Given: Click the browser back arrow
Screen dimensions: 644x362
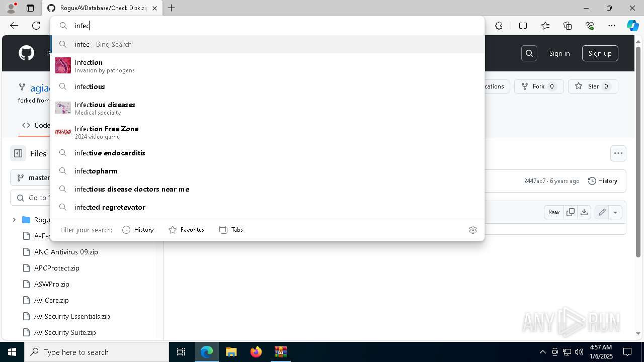Looking at the screenshot, I should 14,26.
